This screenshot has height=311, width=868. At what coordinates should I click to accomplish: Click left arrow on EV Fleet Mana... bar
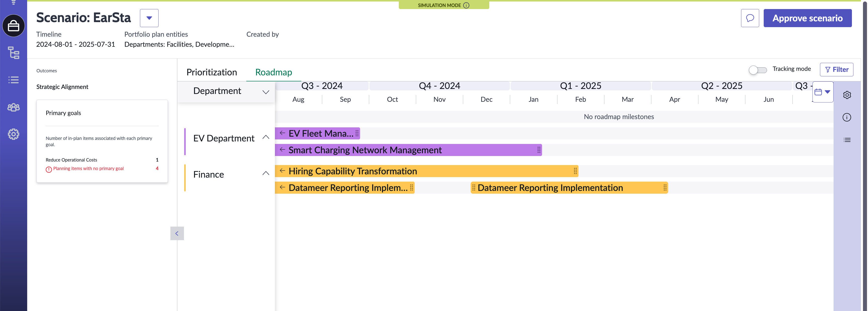pyautogui.click(x=282, y=133)
